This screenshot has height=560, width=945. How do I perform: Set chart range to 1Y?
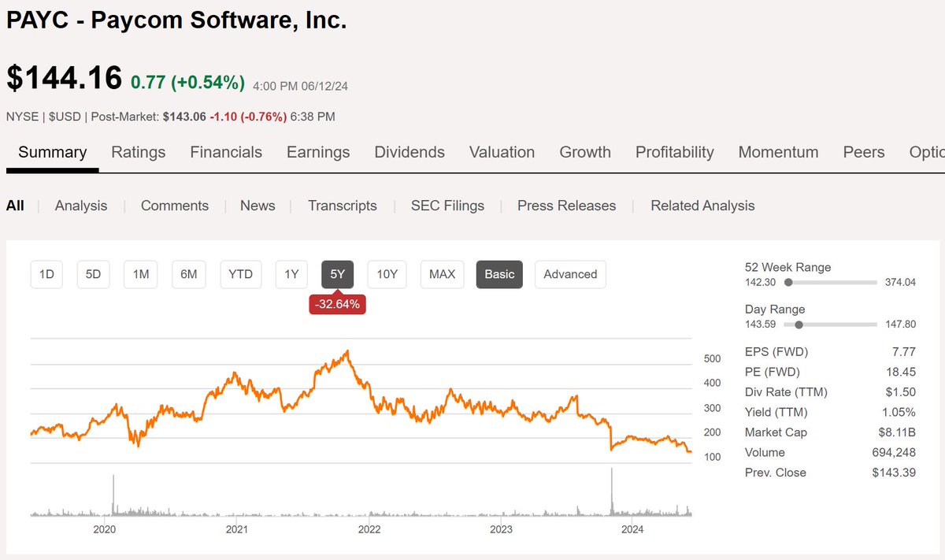[291, 274]
